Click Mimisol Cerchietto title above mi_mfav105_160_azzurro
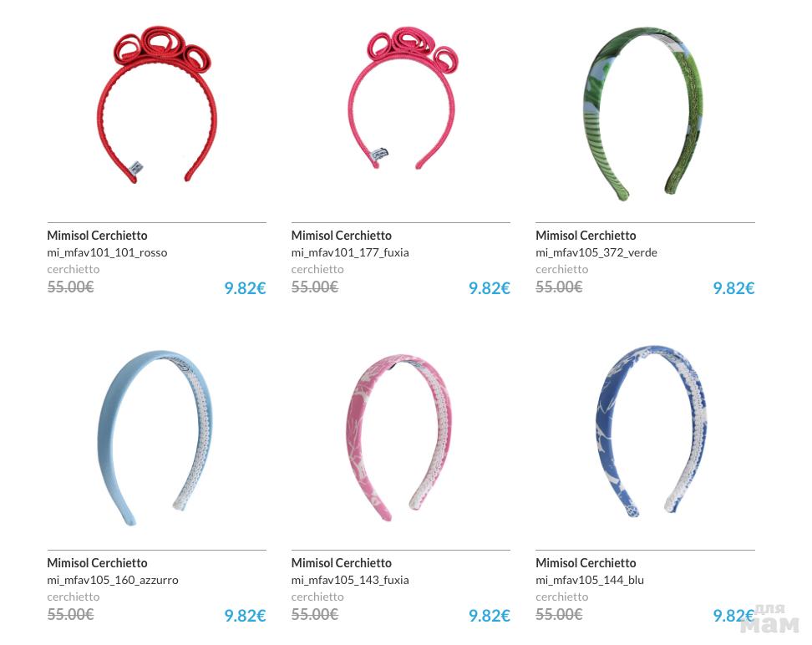The image size is (812, 645). tap(98, 562)
